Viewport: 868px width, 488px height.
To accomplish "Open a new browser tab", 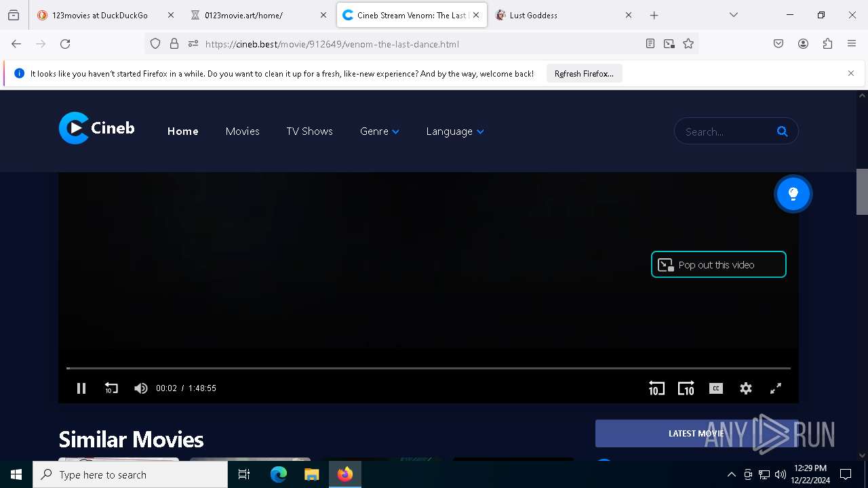I will pyautogui.click(x=654, y=15).
